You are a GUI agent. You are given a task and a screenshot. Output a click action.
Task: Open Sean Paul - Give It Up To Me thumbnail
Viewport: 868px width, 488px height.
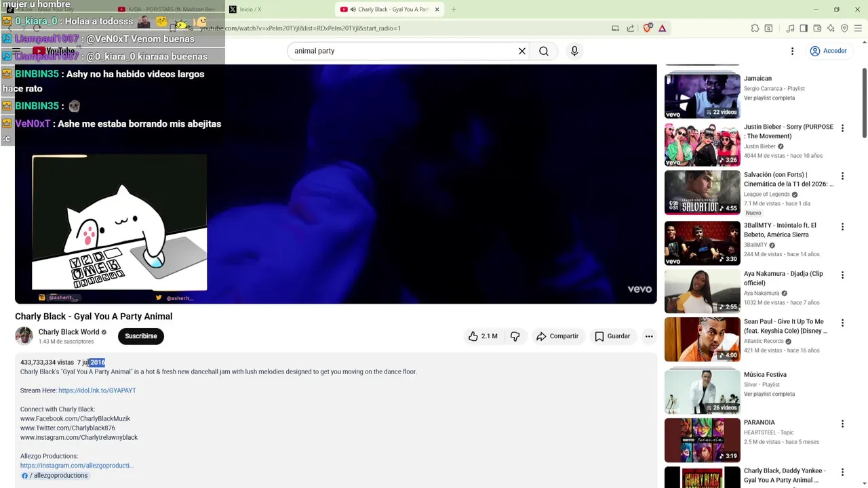[x=702, y=340]
